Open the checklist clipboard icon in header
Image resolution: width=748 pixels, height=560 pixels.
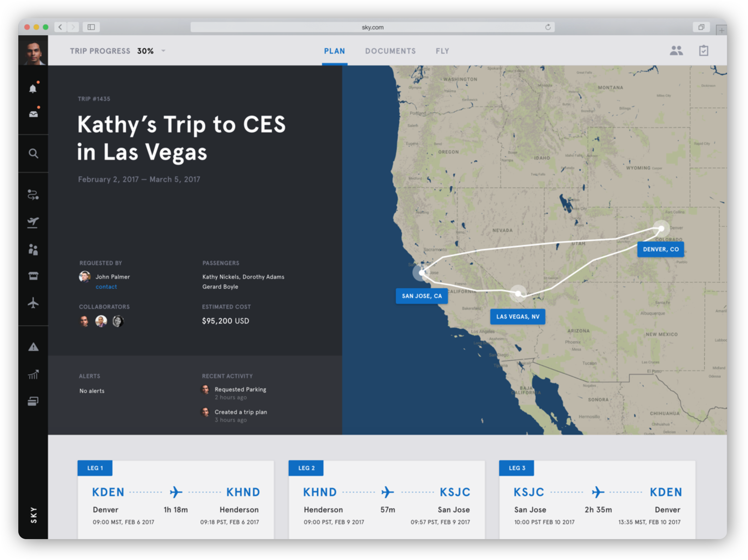[x=703, y=51]
